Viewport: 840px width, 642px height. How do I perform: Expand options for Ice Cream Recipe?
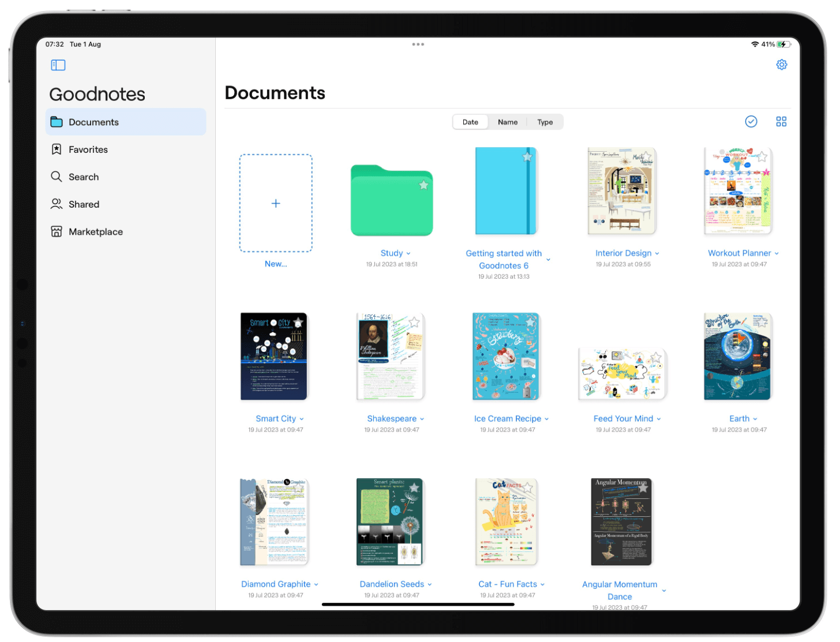click(545, 419)
